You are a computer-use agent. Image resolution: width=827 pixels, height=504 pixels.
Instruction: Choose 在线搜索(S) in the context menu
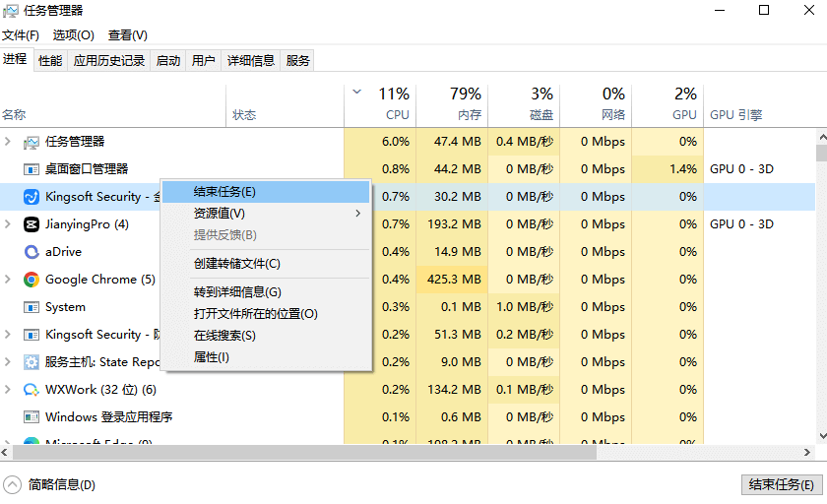click(x=266, y=336)
